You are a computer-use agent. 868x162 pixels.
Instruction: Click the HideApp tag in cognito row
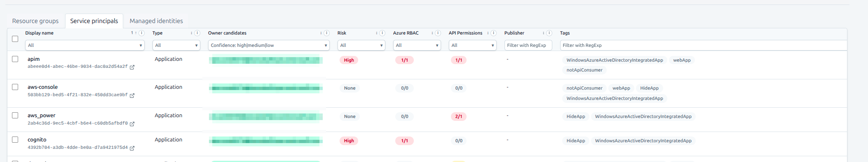pos(576,141)
